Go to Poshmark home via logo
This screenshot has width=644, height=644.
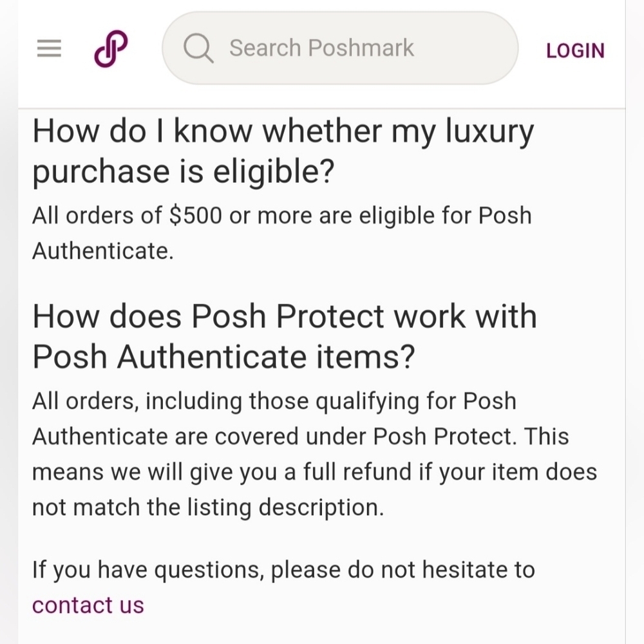click(x=111, y=48)
